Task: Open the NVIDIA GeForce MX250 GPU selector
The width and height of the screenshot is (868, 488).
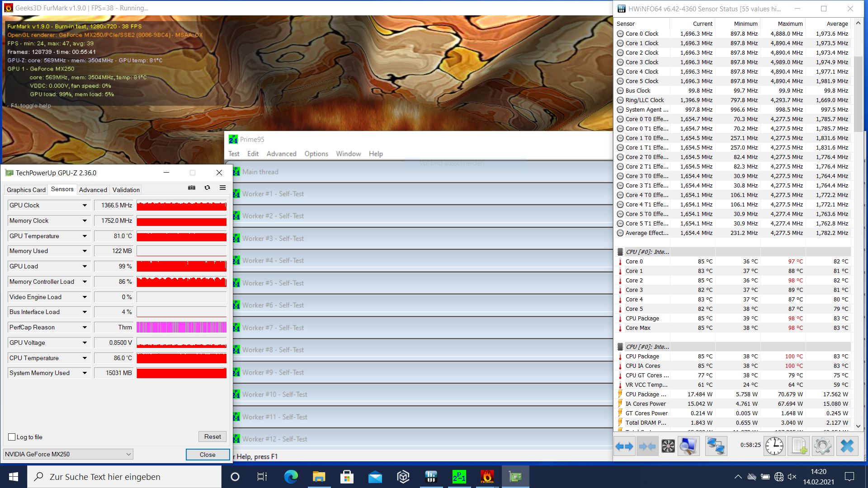Action: click(x=68, y=454)
